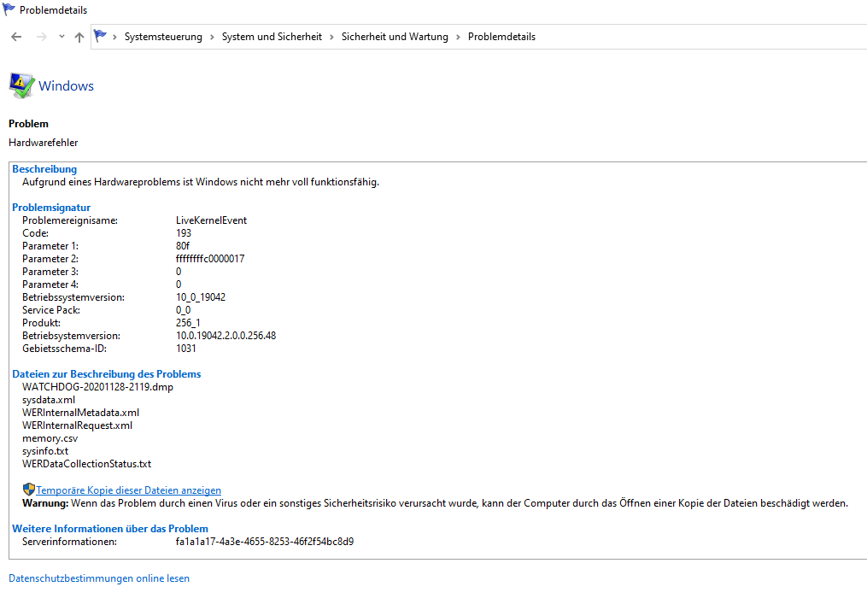Select sysinfo.txt entry
Viewport: 867px width, 616px height.
(45, 451)
